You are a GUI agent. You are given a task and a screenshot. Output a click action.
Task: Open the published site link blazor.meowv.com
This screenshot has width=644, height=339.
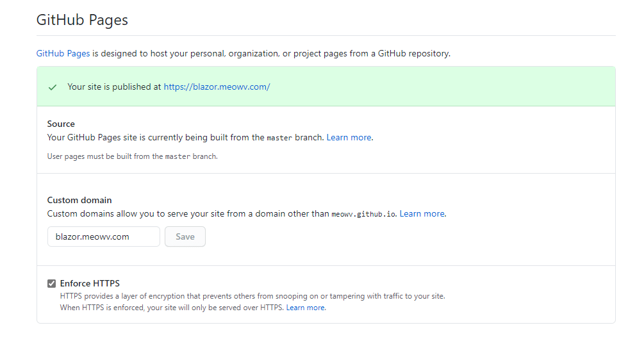click(x=217, y=87)
